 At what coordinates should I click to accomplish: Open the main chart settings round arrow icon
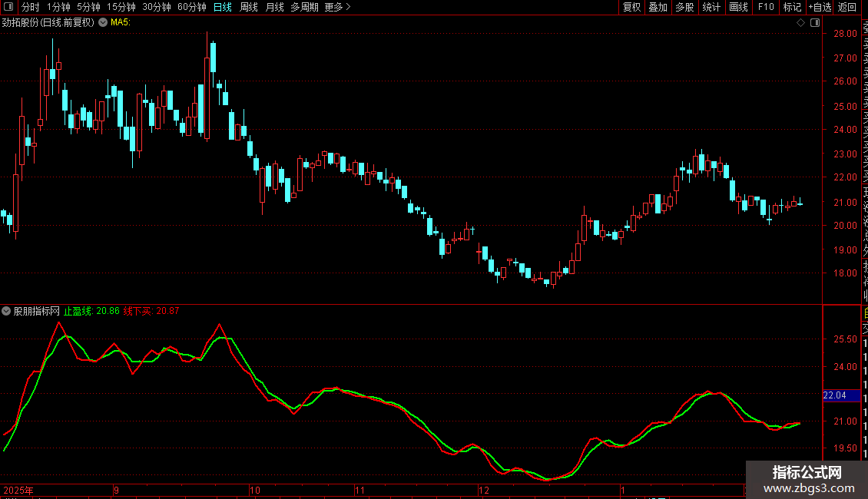103,22
